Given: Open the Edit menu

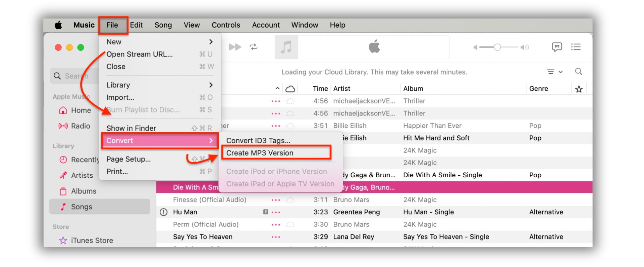Looking at the screenshot, I should pos(136,25).
